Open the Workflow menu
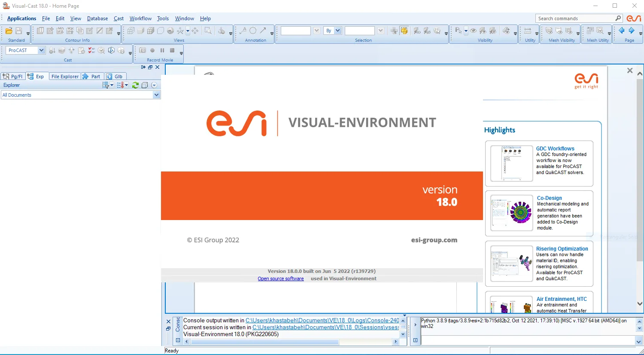The image size is (644, 355). point(140,18)
